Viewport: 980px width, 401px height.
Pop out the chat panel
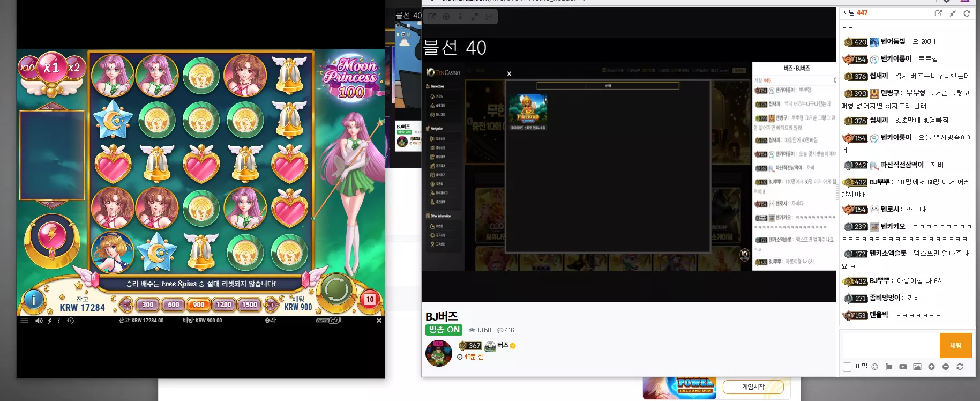coord(938,13)
